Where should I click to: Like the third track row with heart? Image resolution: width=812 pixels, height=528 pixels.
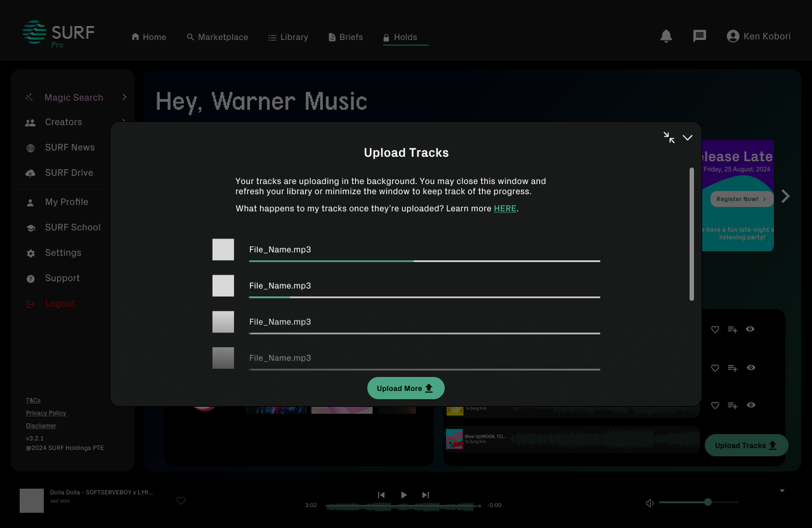click(715, 406)
